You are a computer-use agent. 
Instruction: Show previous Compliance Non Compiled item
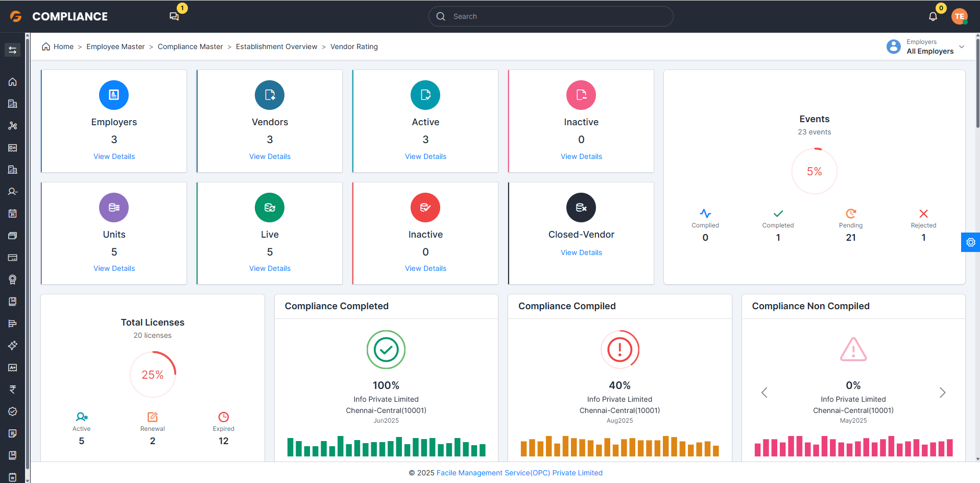[x=764, y=393]
